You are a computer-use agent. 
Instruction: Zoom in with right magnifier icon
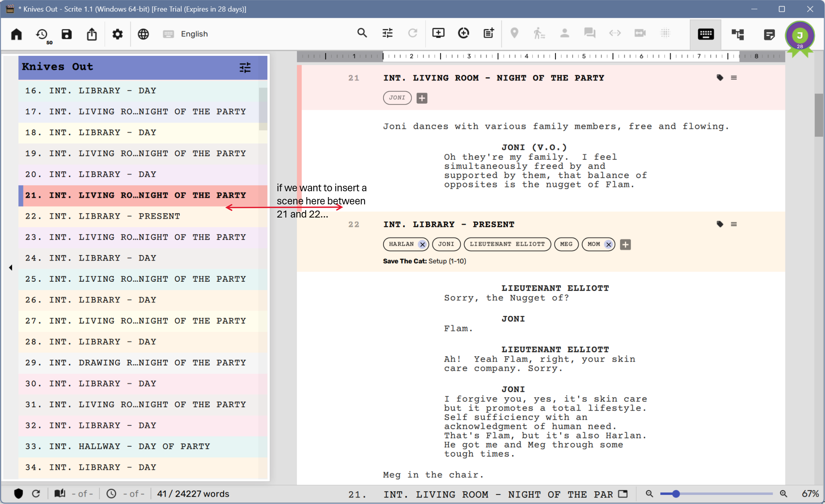pos(783,494)
